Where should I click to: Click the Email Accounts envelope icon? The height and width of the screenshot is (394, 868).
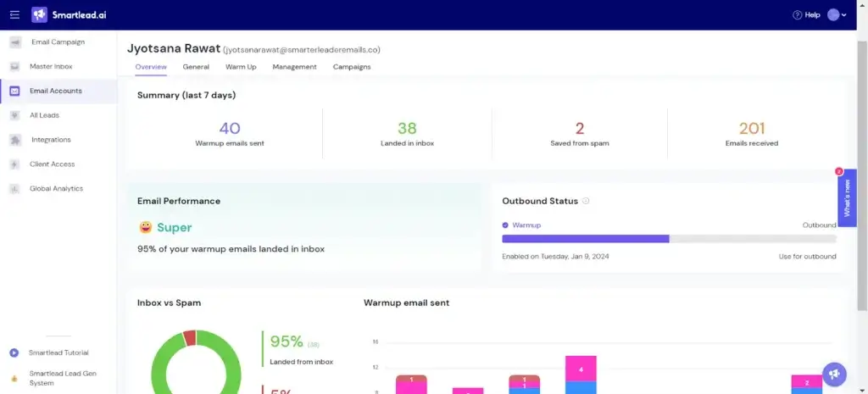(x=15, y=91)
